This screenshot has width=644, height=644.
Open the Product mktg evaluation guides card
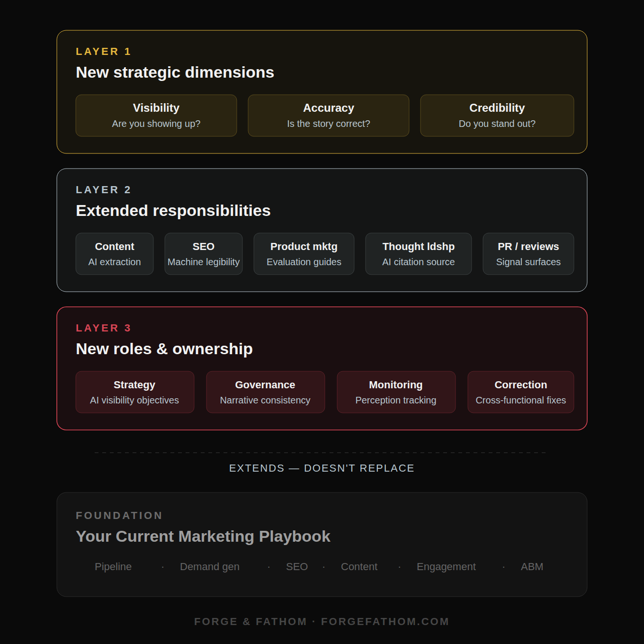click(x=304, y=253)
